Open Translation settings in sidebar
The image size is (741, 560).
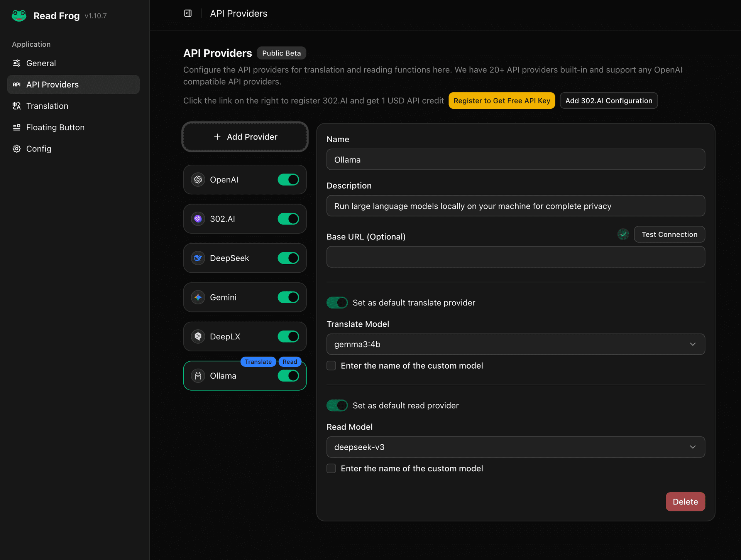pyautogui.click(x=47, y=106)
